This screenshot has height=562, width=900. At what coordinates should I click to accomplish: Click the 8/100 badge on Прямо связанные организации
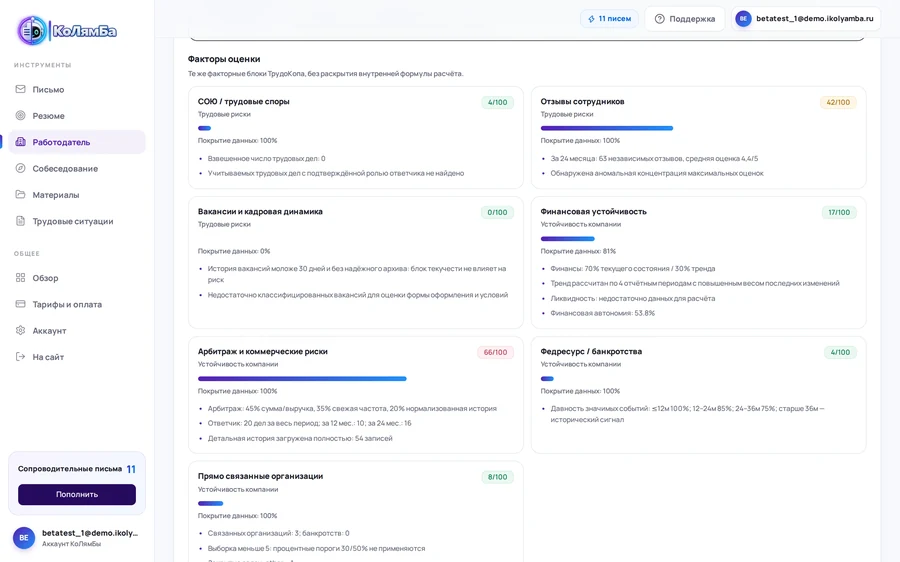[497, 477]
